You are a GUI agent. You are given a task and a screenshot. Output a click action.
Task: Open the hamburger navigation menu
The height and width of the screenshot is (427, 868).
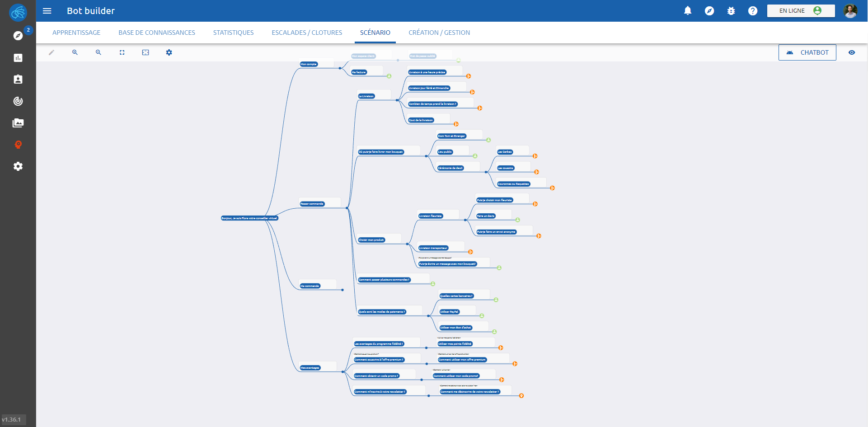coord(47,11)
